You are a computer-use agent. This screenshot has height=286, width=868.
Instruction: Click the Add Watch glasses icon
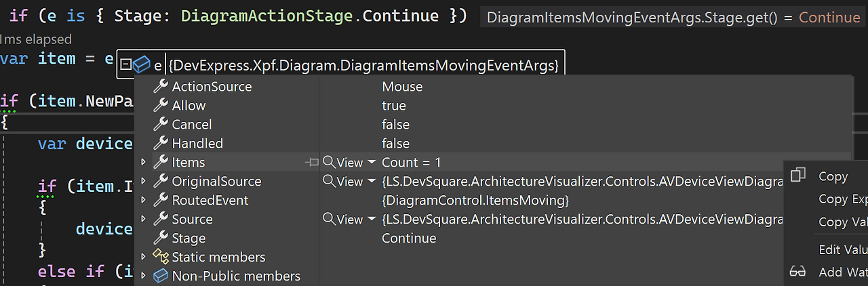tap(798, 272)
